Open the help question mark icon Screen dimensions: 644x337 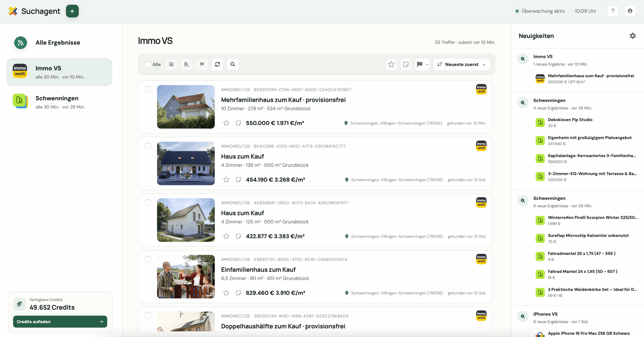613,11
